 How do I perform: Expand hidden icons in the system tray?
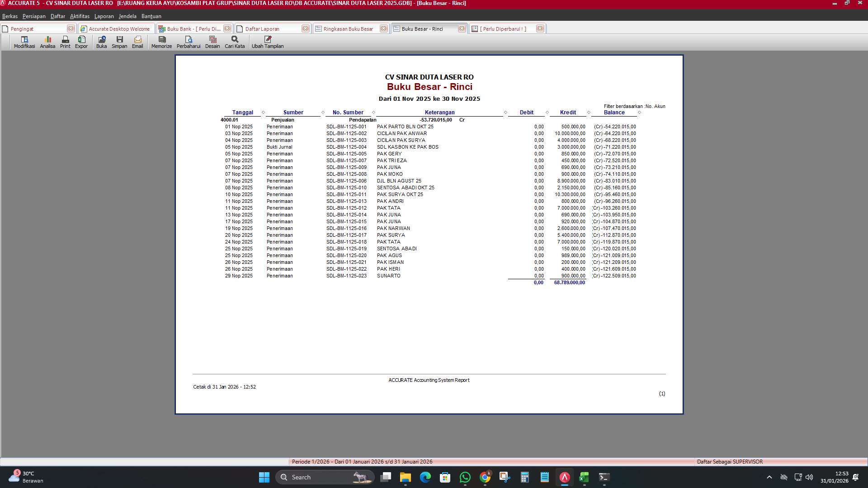click(x=769, y=477)
